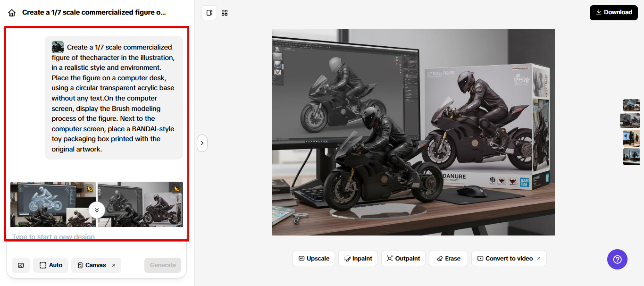Open Convert to video
This screenshot has width=644, height=286.
(x=509, y=258)
